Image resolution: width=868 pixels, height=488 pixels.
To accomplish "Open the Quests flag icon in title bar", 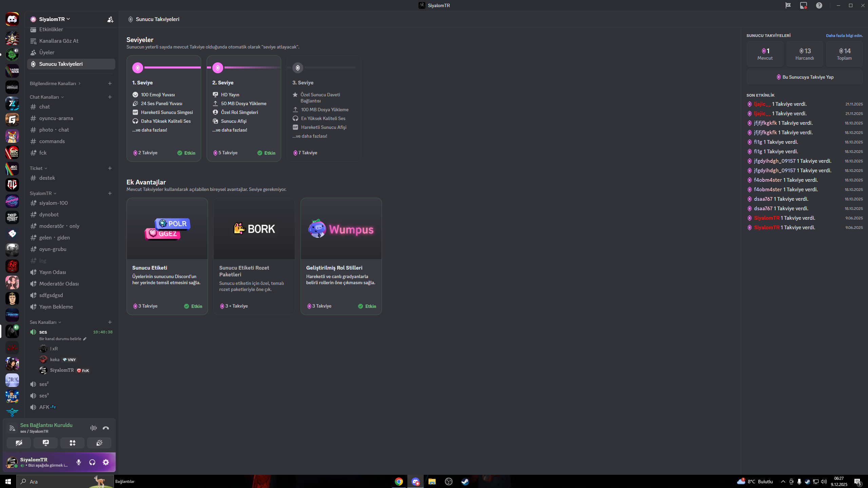I will (x=788, y=5).
